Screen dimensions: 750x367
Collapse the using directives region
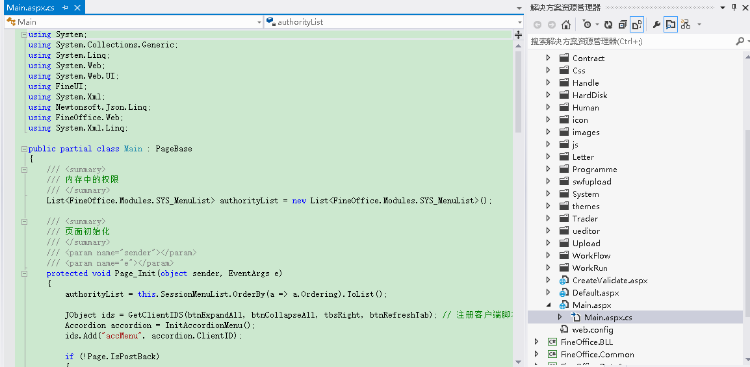[23, 34]
